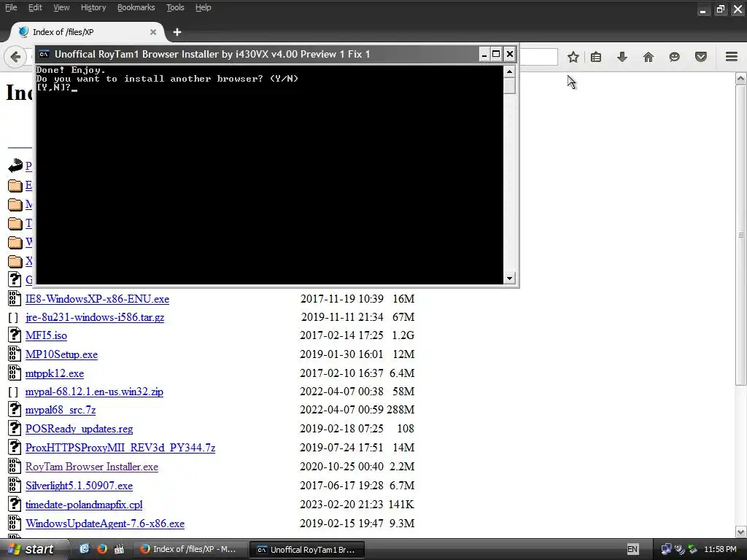The image size is (747, 560).
Task: Click unknown-file icon beside timedate-polandmapfix.cpl
Action: click(15, 505)
